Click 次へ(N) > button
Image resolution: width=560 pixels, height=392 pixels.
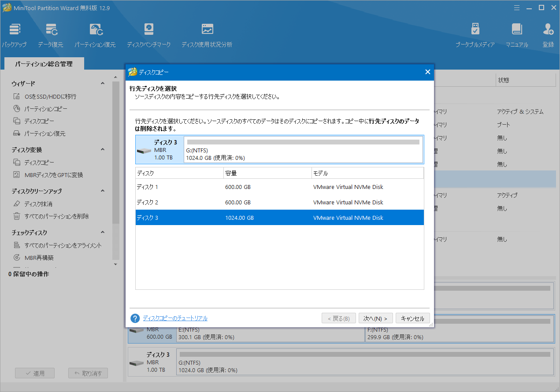point(375,318)
